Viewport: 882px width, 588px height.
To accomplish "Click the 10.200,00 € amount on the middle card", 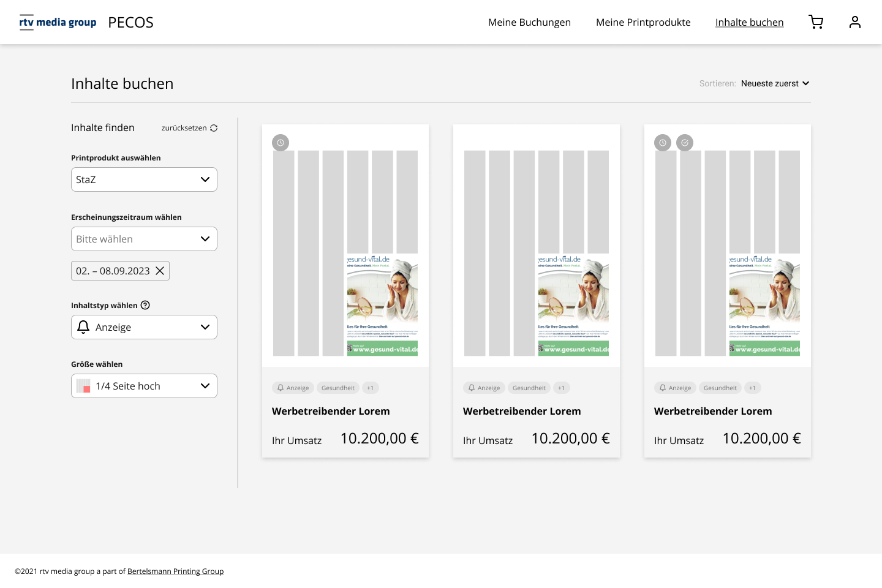I will coord(570,439).
